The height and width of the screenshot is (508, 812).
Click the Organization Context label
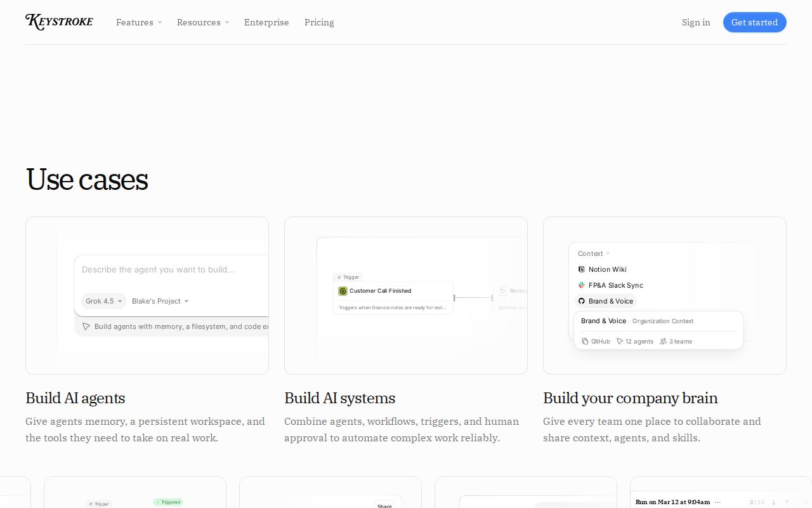click(x=663, y=321)
